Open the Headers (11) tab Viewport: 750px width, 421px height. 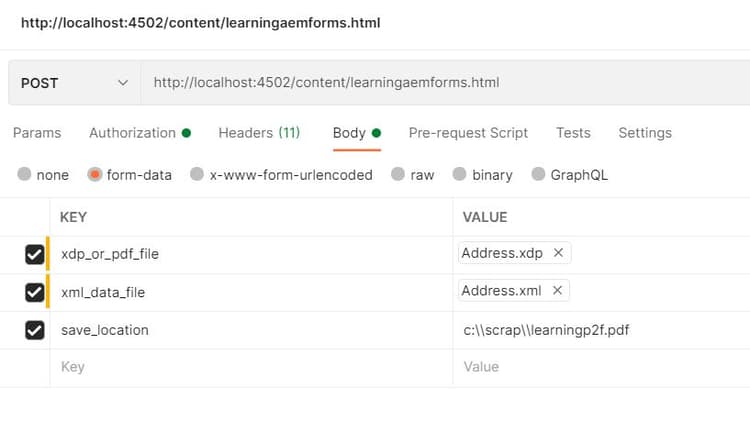[259, 133]
